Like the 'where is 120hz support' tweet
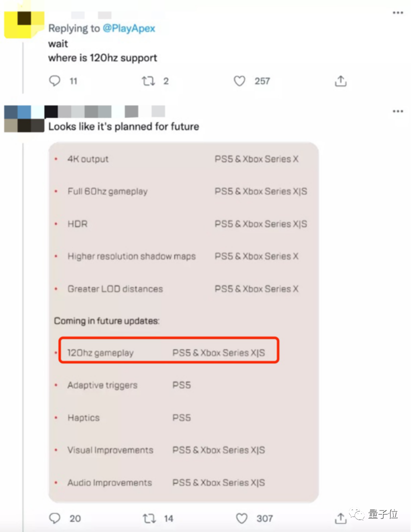The width and height of the screenshot is (411, 532). pyautogui.click(x=240, y=81)
